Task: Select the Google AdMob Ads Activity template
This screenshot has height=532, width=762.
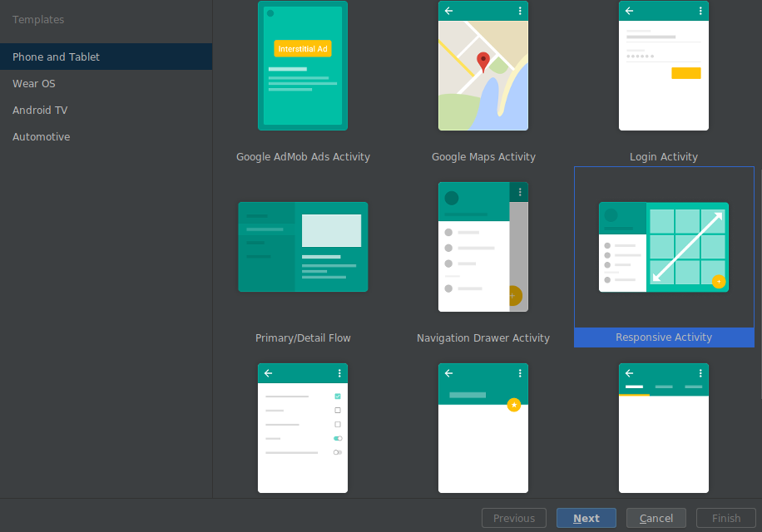Action: pyautogui.click(x=303, y=66)
